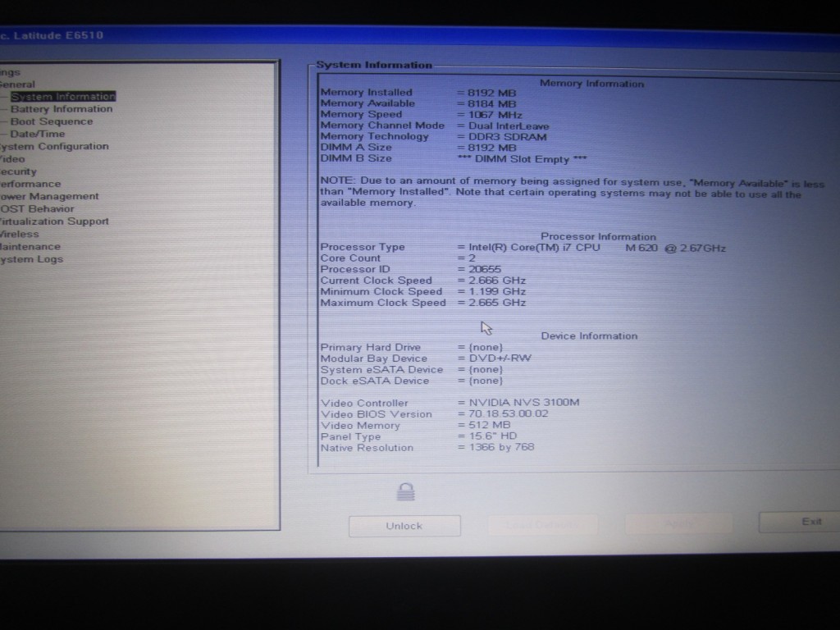Click the Dock eSATA Device label
Viewport: 840px width, 630px height.
coord(374,381)
